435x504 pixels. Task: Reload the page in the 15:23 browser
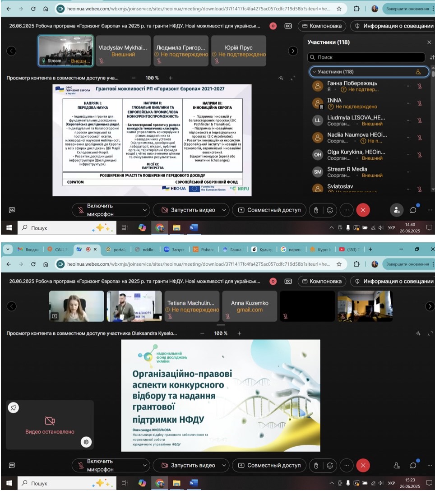tap(33, 264)
